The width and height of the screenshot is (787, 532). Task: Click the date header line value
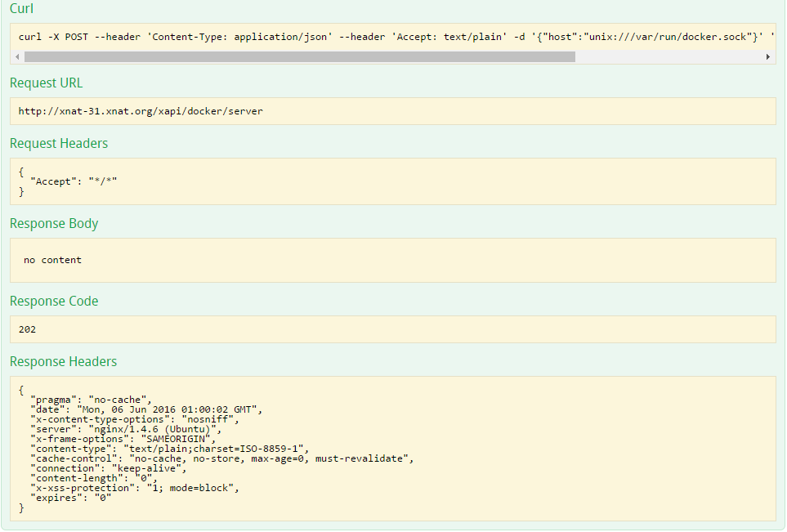coord(168,409)
